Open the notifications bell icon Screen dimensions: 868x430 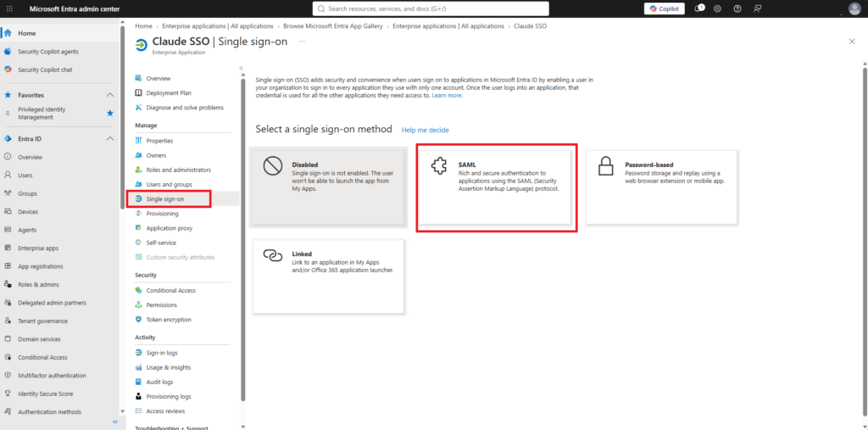tap(699, 8)
